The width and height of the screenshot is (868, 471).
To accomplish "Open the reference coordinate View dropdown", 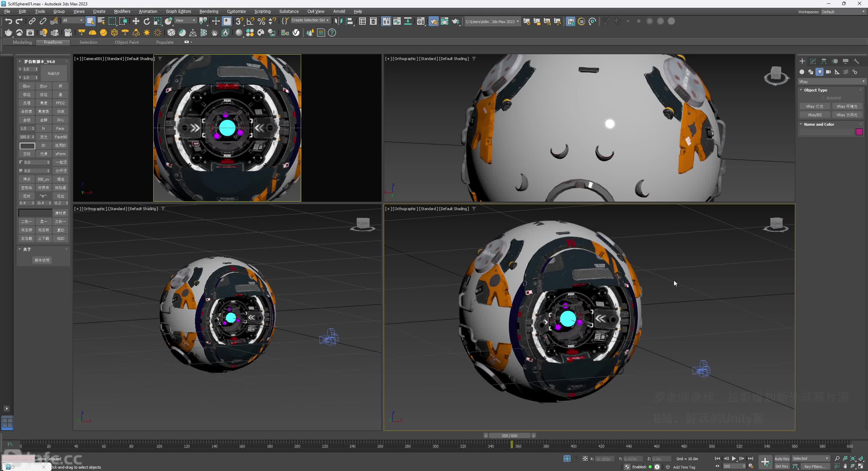I will [185, 20].
